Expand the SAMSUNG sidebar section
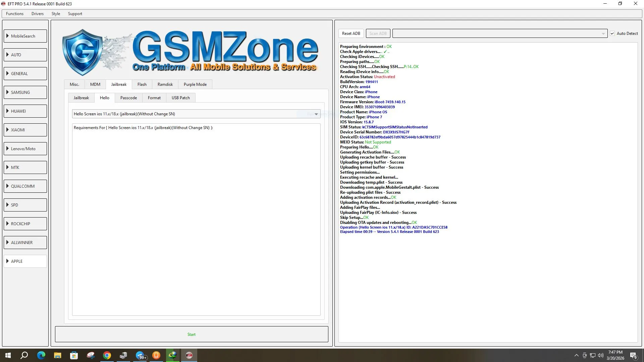 (25, 92)
